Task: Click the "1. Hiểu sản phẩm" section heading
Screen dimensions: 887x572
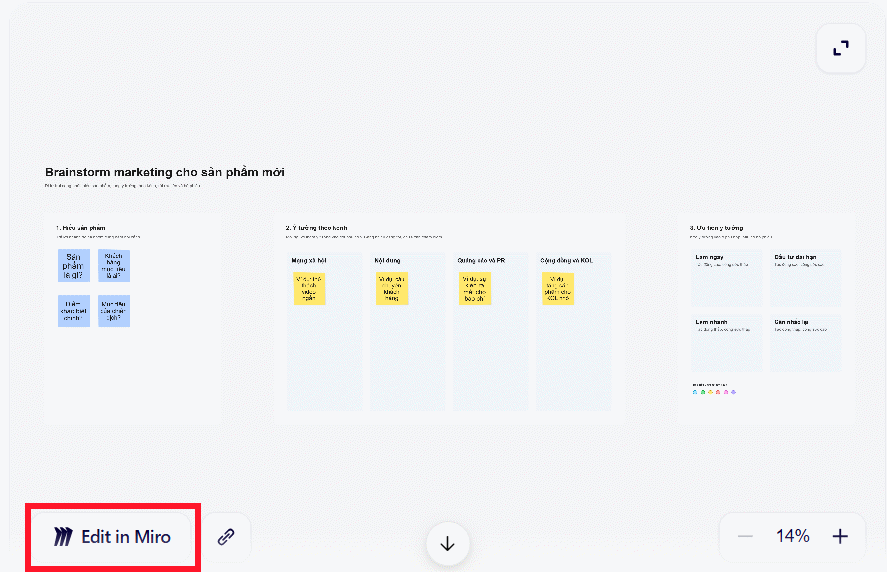Action: [80, 227]
